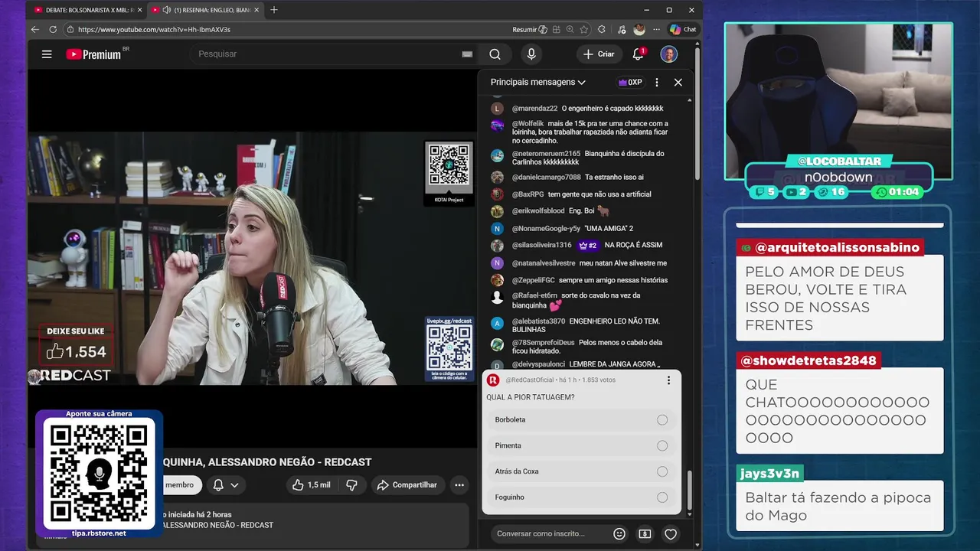Switch to DEBATE: BOLSONARISTA X MBL tab

pyautogui.click(x=89, y=10)
